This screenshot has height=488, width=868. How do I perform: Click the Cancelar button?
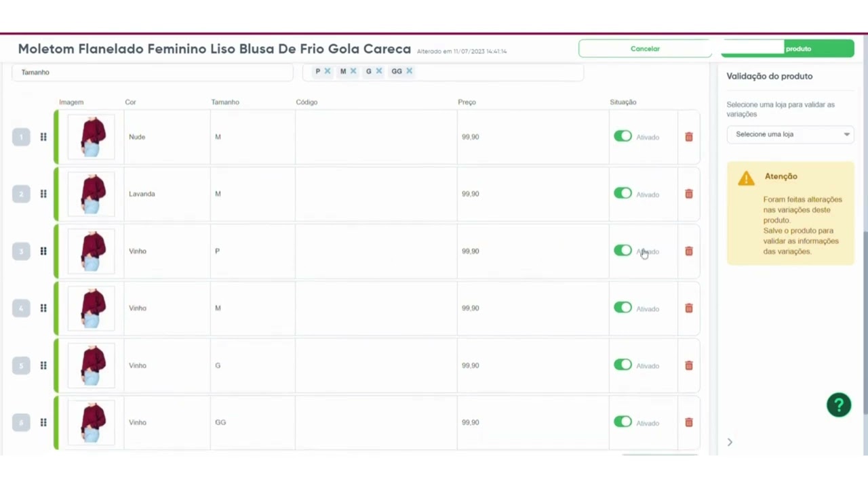click(x=644, y=48)
